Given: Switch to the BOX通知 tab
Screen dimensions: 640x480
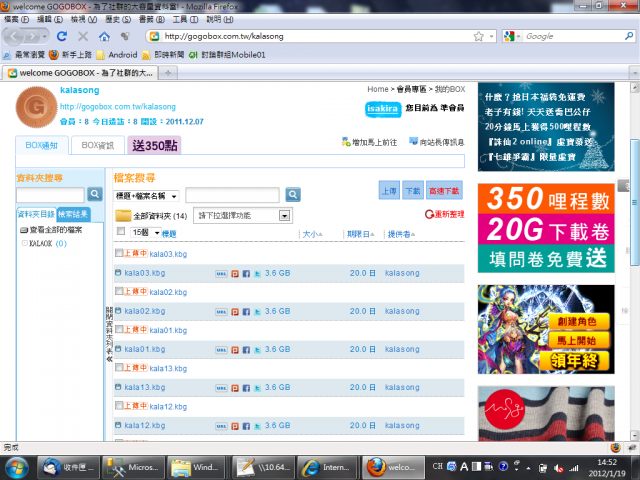Looking at the screenshot, I should coord(42,145).
